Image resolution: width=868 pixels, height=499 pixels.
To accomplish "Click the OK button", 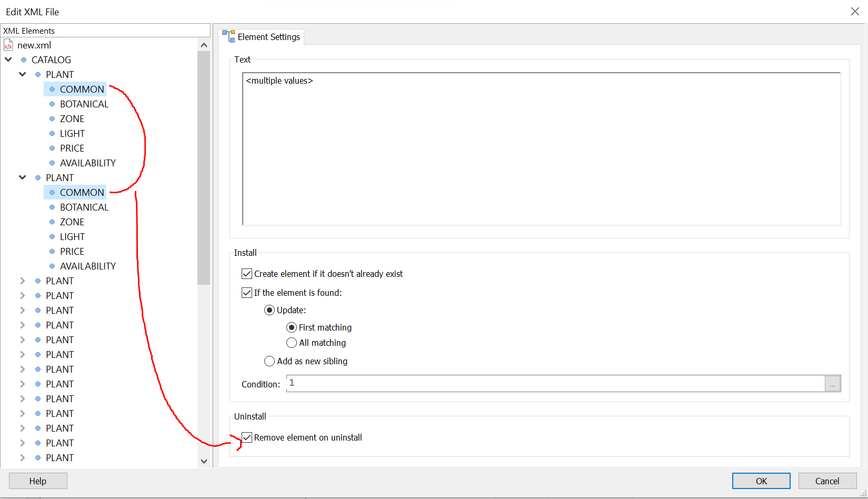I will click(x=761, y=481).
